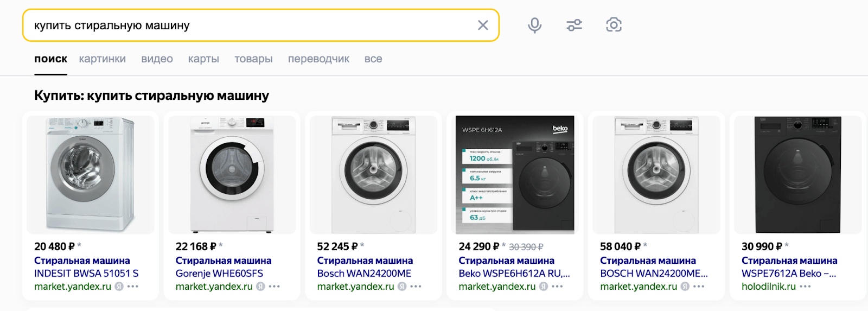
Task: Open three-dots menu under INDESIT listing
Action: [x=133, y=287]
